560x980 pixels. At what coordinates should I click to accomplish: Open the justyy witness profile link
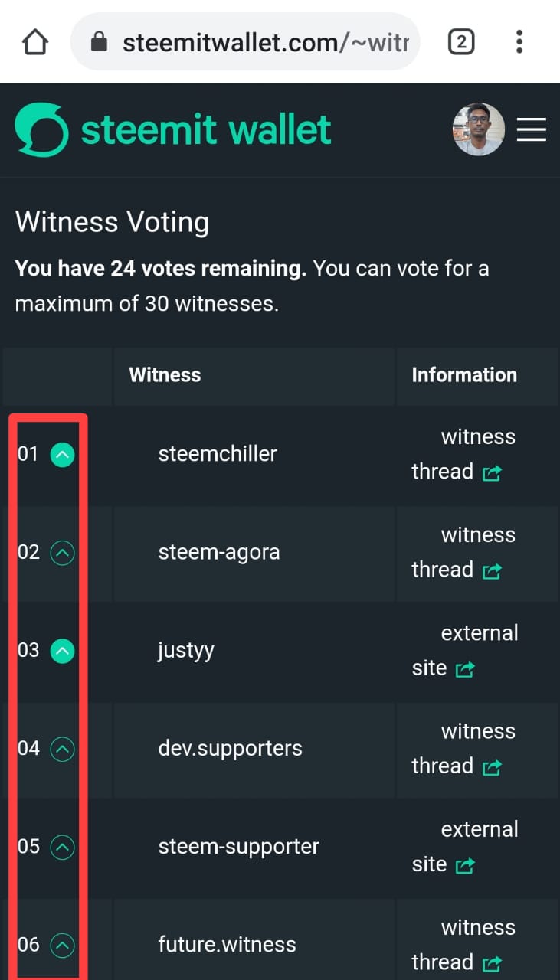coord(186,651)
